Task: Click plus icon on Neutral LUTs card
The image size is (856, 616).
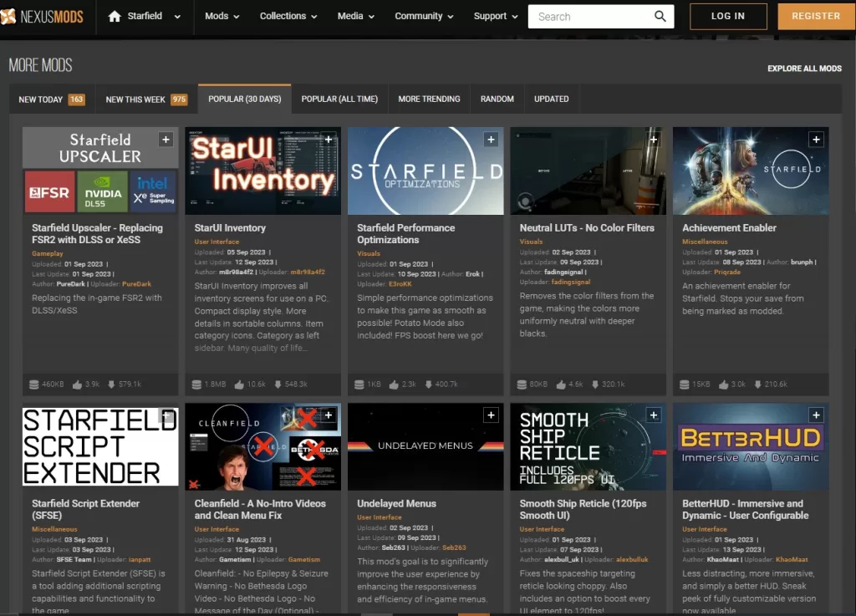Action: 654,140
